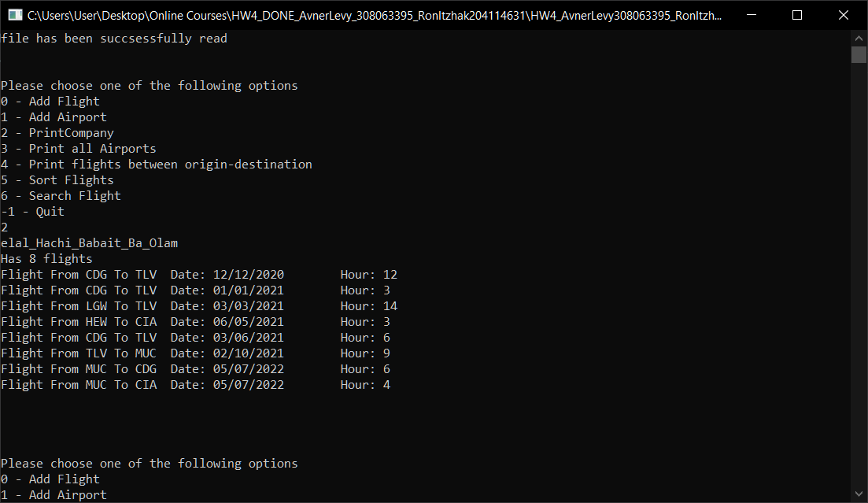Click '5 - Sort Flights' line
The height and width of the screenshot is (503, 868).
57,180
